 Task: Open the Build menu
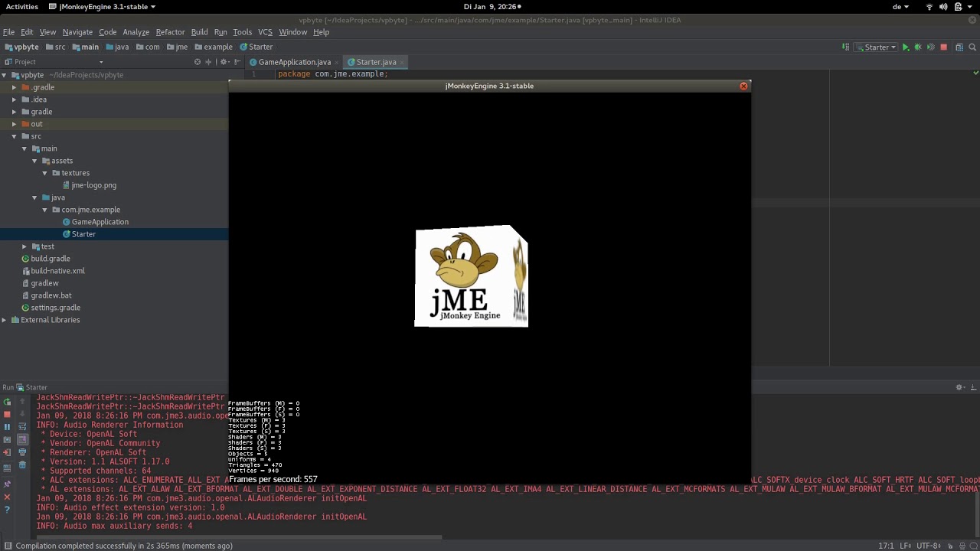click(x=199, y=32)
